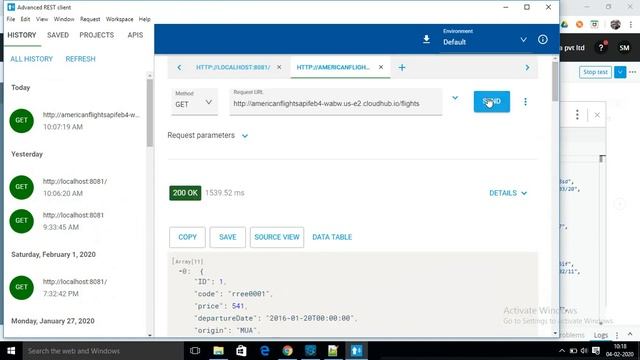Click the 200 OK status badge
This screenshot has width=640, height=360.
point(185,193)
